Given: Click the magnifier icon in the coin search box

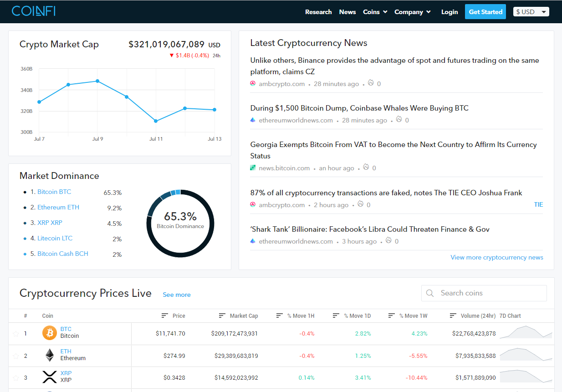Looking at the screenshot, I should (429, 293).
